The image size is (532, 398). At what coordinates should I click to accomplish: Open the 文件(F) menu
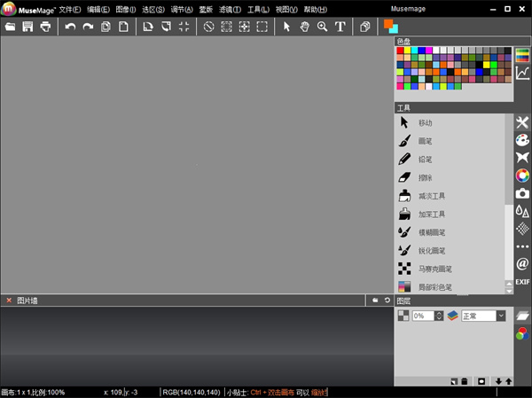70,9
